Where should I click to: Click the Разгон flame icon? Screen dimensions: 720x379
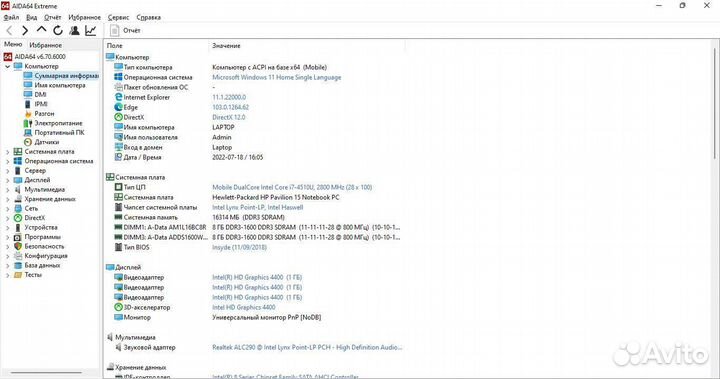coord(28,113)
